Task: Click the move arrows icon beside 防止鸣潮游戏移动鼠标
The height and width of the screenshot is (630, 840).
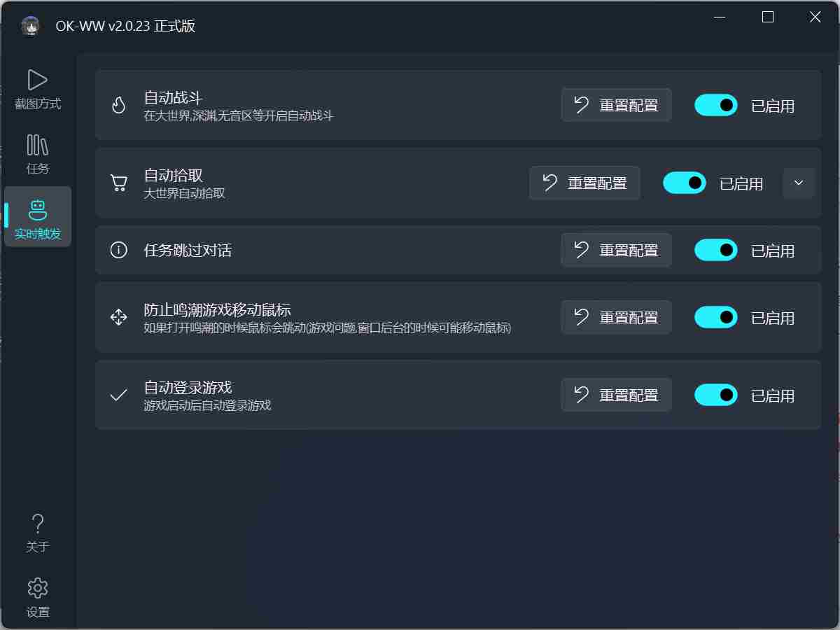Action: (x=119, y=317)
